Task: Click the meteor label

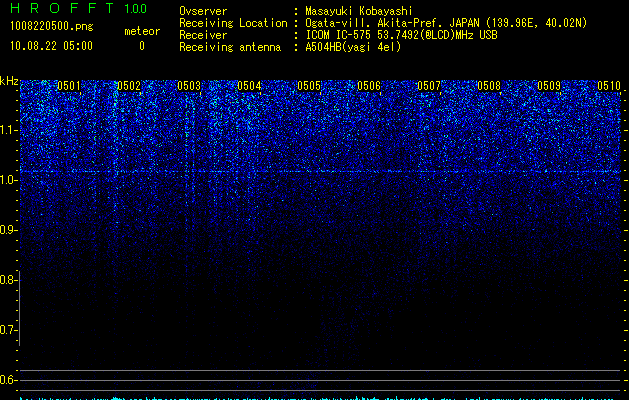Action: click(x=142, y=31)
